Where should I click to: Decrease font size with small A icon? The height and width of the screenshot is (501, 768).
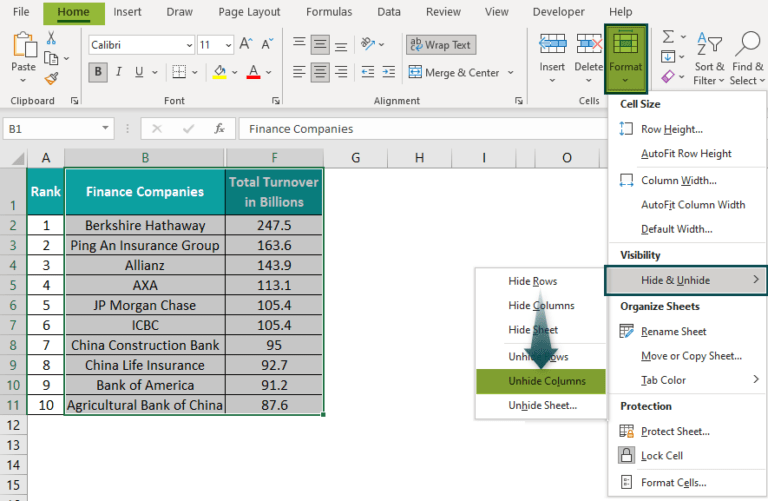(x=267, y=45)
